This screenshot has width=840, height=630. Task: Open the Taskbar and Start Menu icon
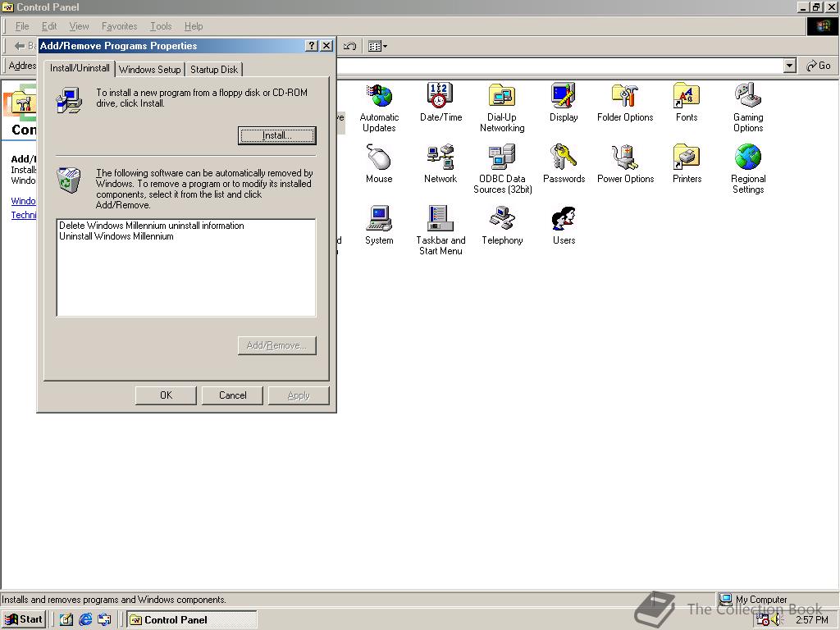441,231
